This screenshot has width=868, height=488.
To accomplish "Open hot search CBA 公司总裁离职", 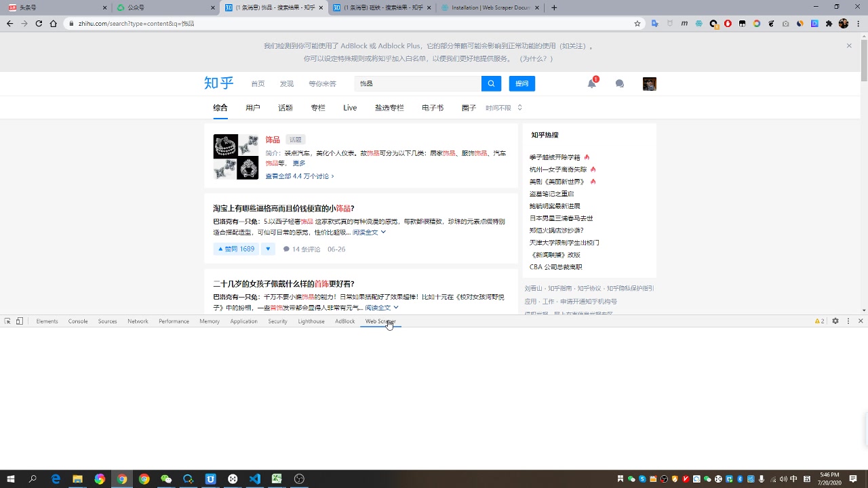I will click(556, 267).
